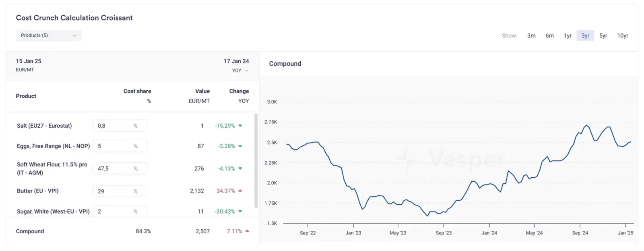This screenshot has height=251, width=644.
Task: Click the red up arrow beside Butter 34.37%
Action: pos(240,191)
